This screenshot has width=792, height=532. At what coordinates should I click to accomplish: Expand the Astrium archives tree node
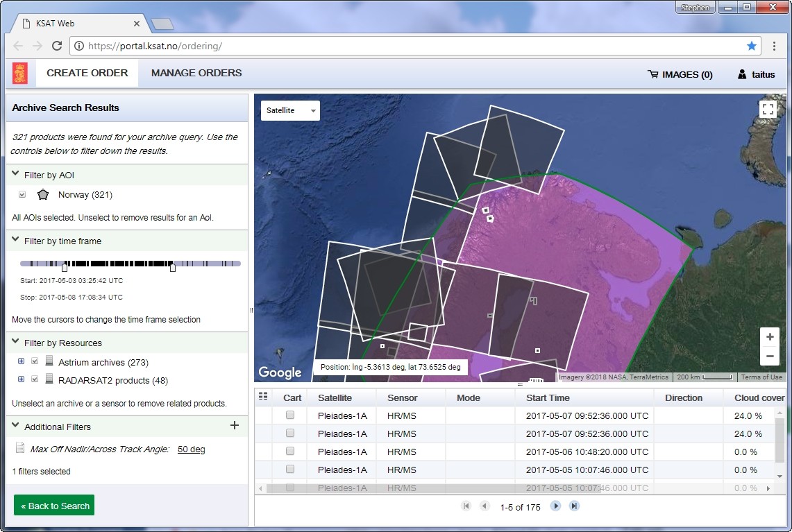tap(21, 361)
